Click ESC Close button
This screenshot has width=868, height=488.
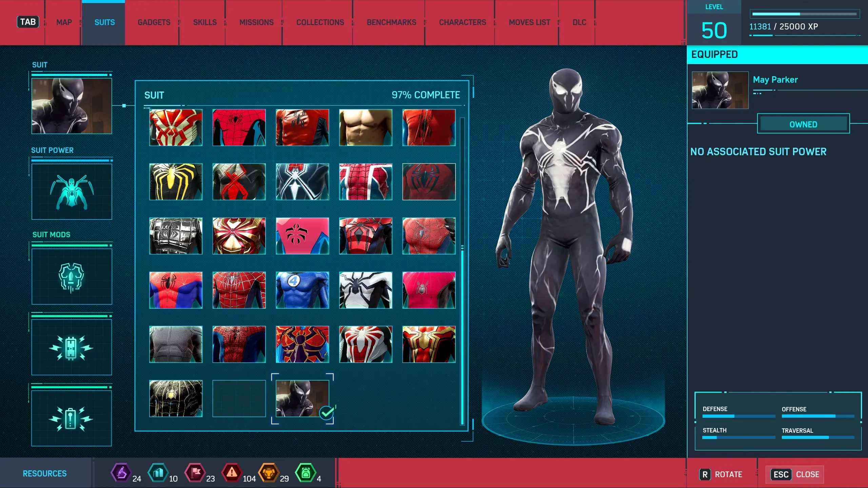795,474
